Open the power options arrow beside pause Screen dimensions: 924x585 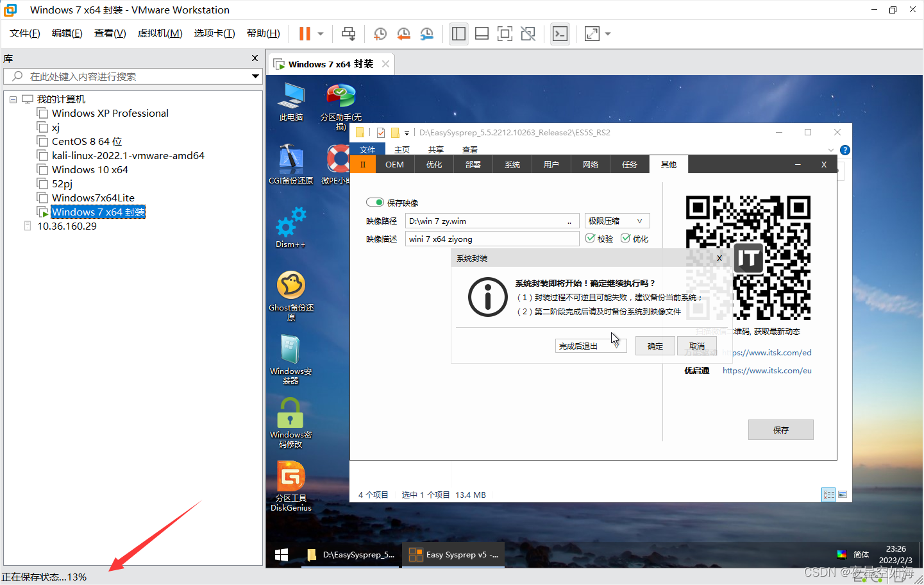point(321,33)
